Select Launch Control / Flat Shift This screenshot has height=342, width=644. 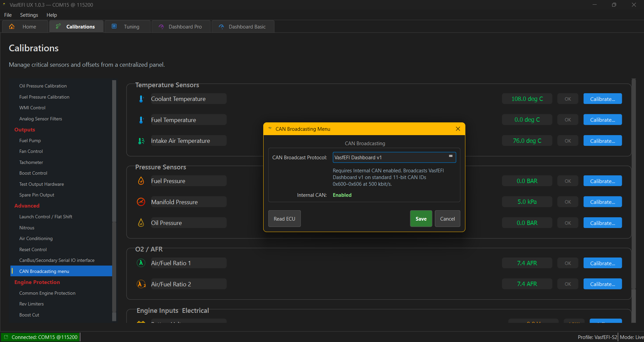61,217
